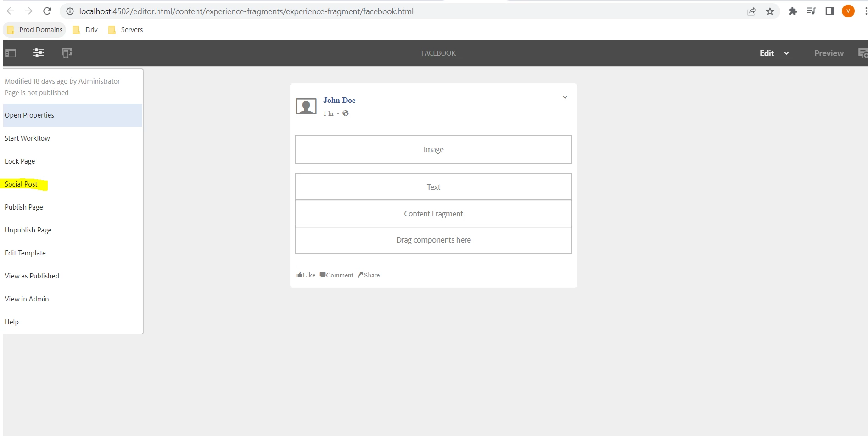The image size is (868, 436).
Task: Choose Social Post menu entry
Action: [73, 184]
